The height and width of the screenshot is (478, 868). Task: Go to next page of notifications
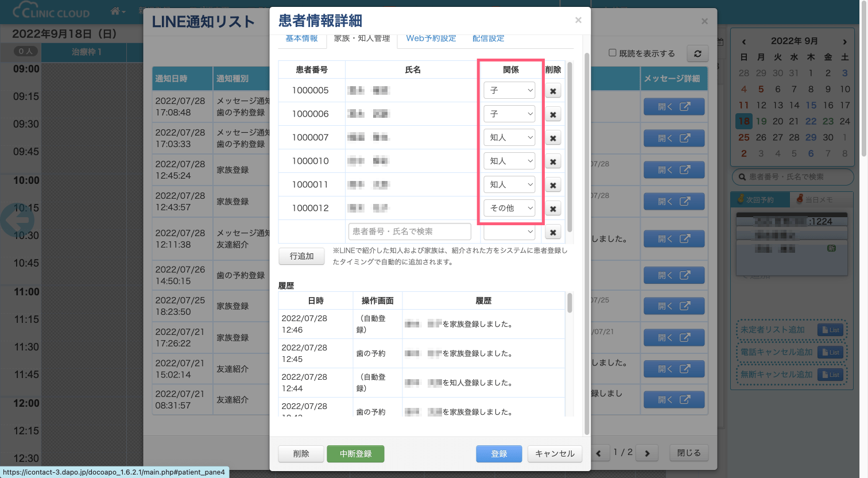click(647, 453)
